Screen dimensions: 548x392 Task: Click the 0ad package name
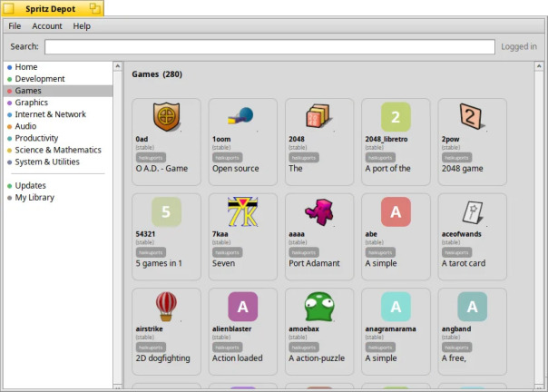[x=142, y=139]
